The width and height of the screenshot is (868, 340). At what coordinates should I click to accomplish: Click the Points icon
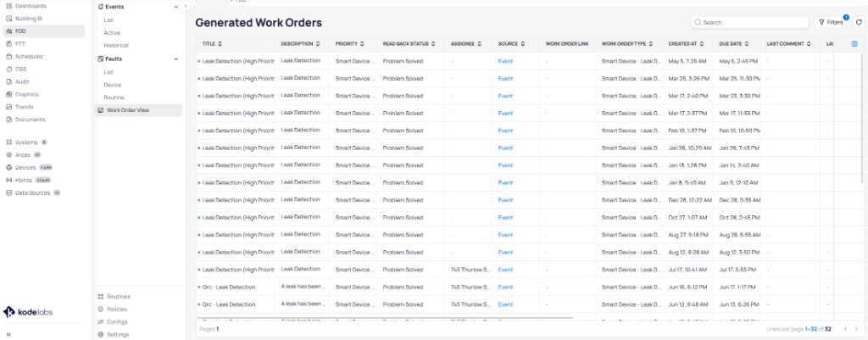click(x=8, y=180)
